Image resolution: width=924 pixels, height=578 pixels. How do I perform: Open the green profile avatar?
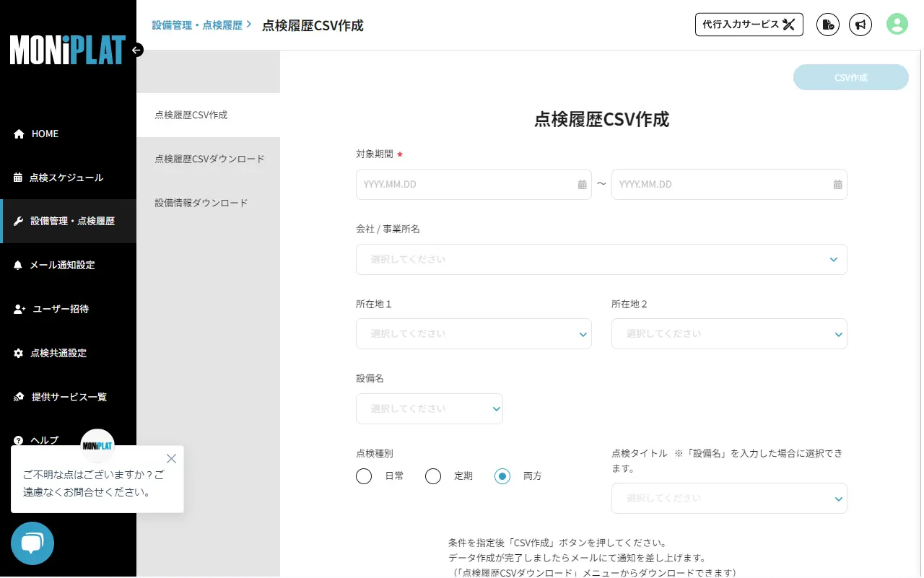pyautogui.click(x=897, y=24)
